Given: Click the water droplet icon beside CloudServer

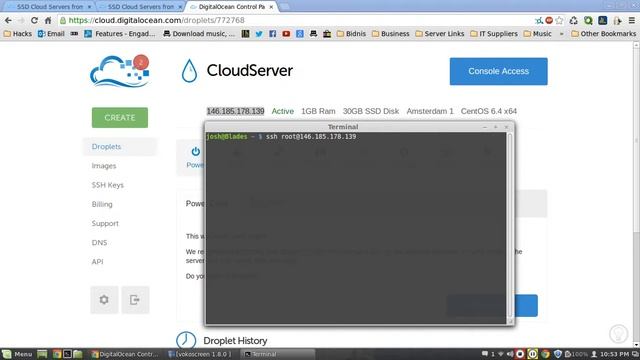Looking at the screenshot, I should click(x=189, y=71).
